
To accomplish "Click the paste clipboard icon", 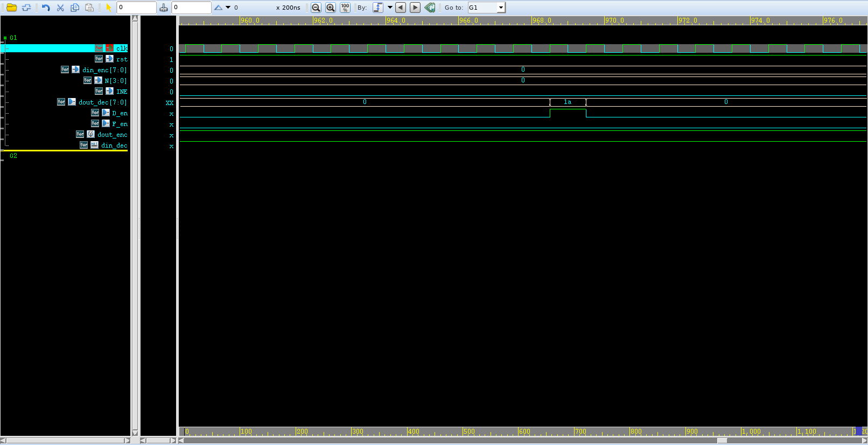I will 89,8.
